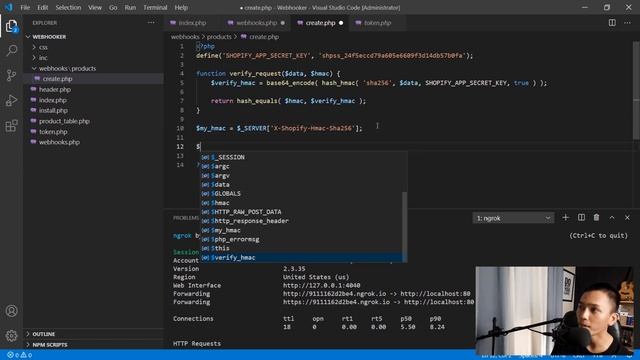This screenshot has width=640, height=360.
Task: Open the Problems panel tab
Action: (186, 218)
